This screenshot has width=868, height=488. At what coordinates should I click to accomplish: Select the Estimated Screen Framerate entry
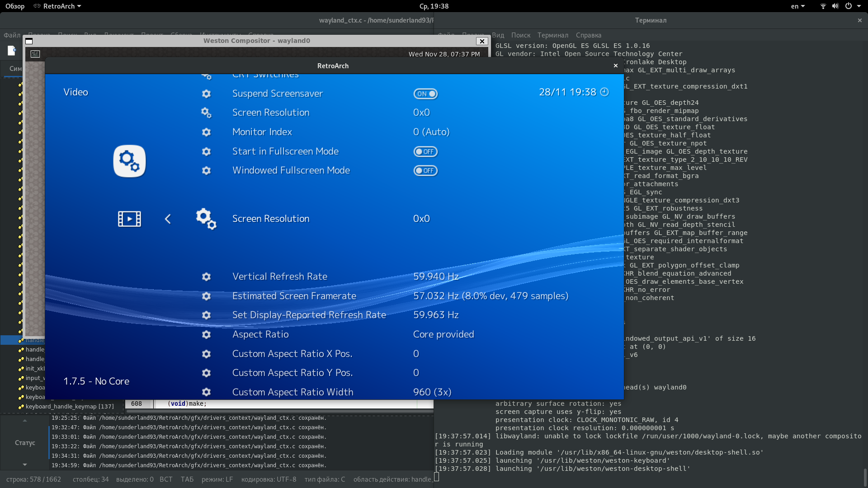294,296
